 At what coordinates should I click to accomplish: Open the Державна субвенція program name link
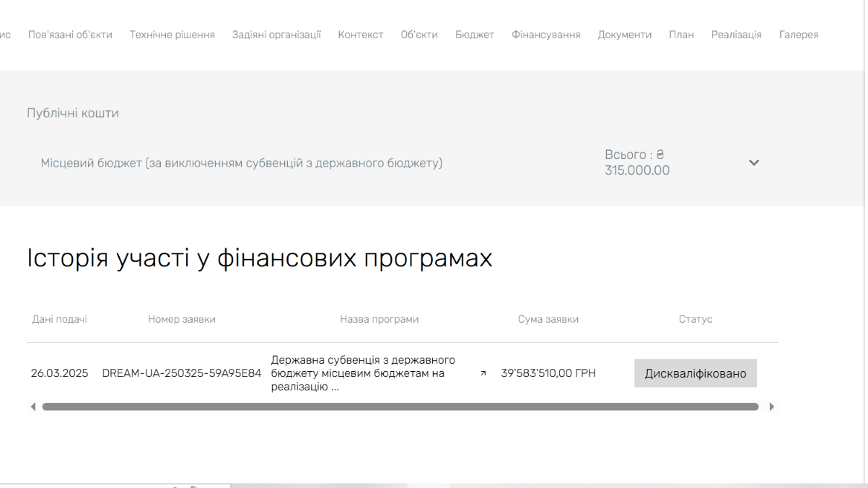(363, 373)
